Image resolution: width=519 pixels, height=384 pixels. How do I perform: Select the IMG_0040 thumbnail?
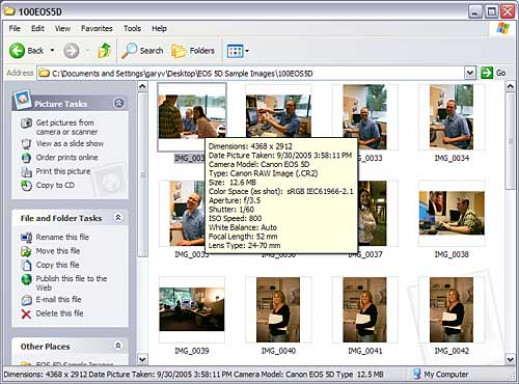click(278, 309)
